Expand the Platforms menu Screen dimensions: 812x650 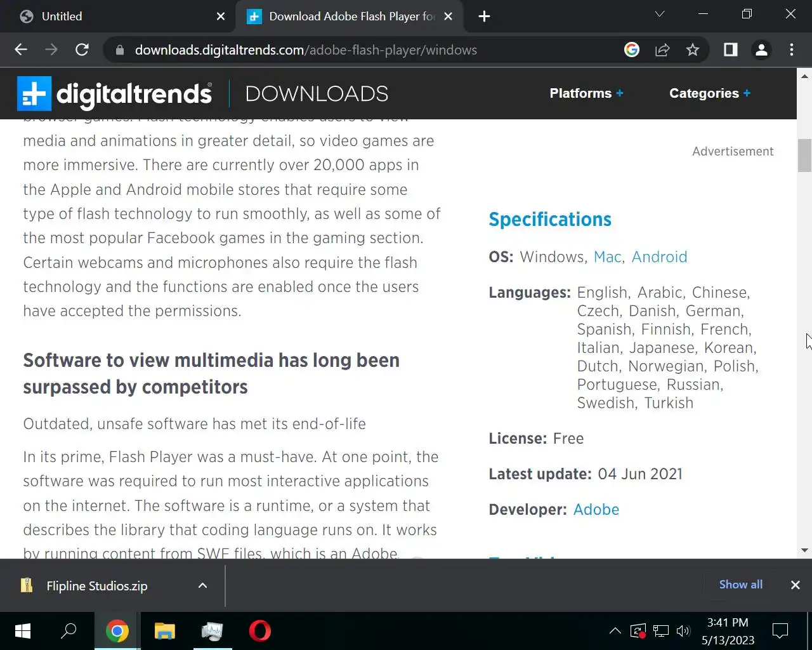point(586,93)
